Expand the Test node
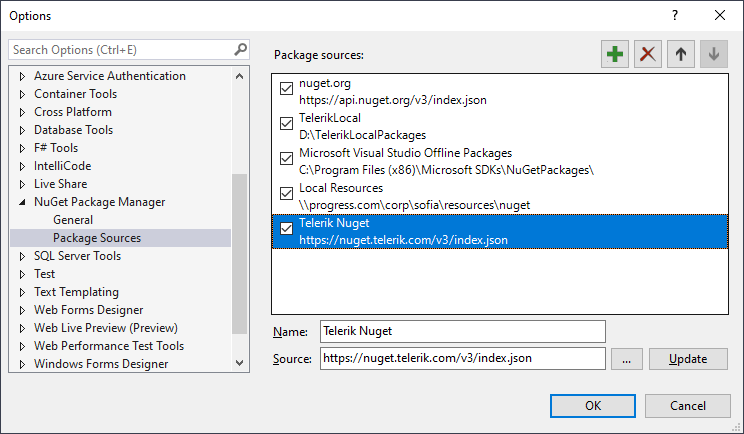 click(x=22, y=275)
